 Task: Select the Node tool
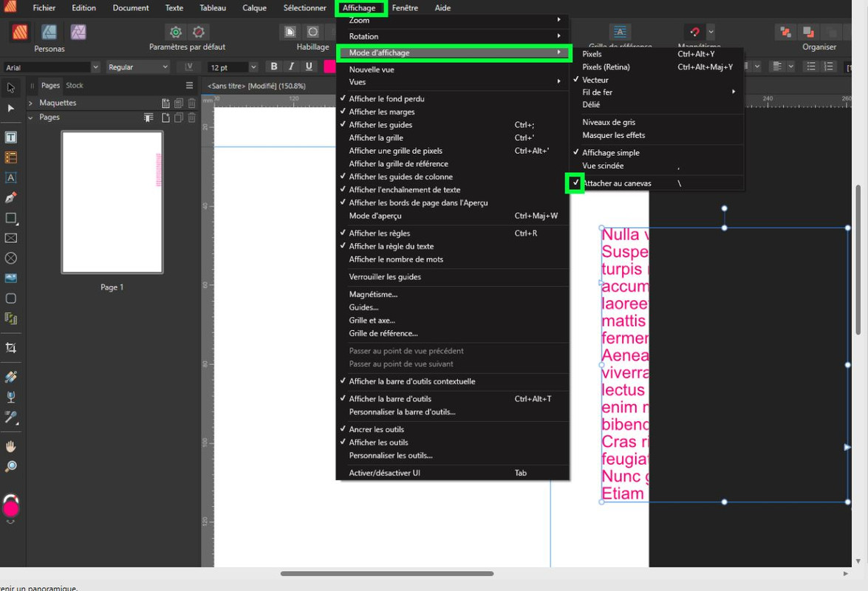pyautogui.click(x=10, y=109)
